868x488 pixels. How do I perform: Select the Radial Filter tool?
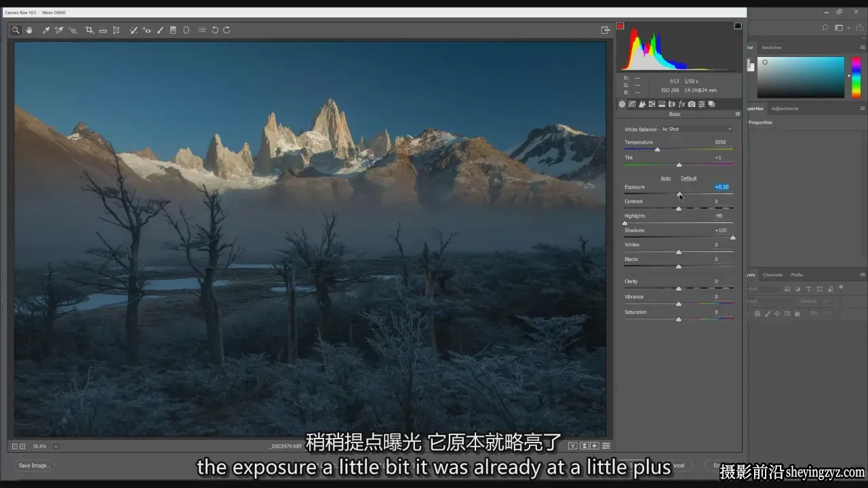tap(186, 30)
